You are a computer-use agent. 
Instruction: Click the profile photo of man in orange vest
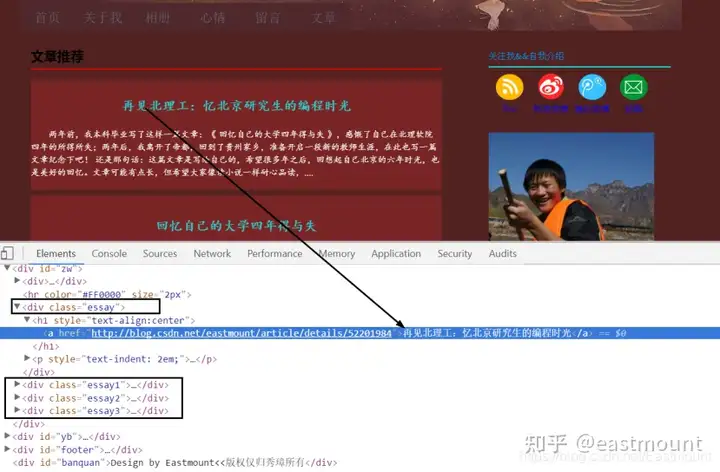click(571, 186)
